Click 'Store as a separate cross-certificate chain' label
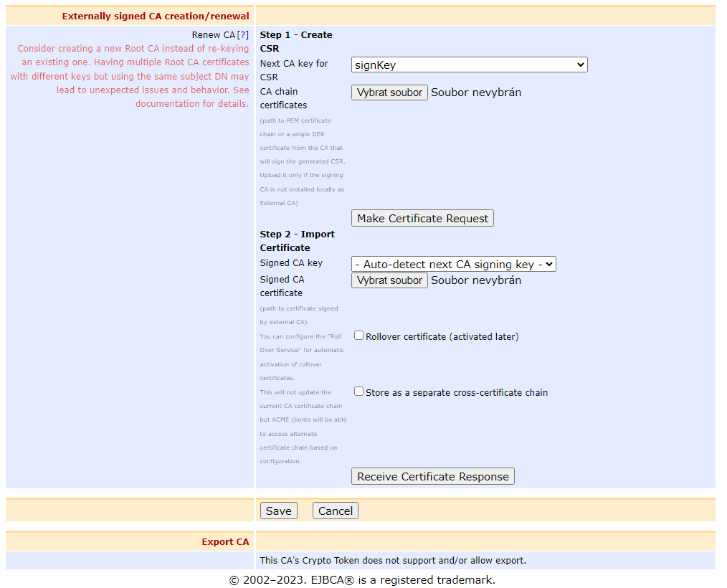 (456, 392)
